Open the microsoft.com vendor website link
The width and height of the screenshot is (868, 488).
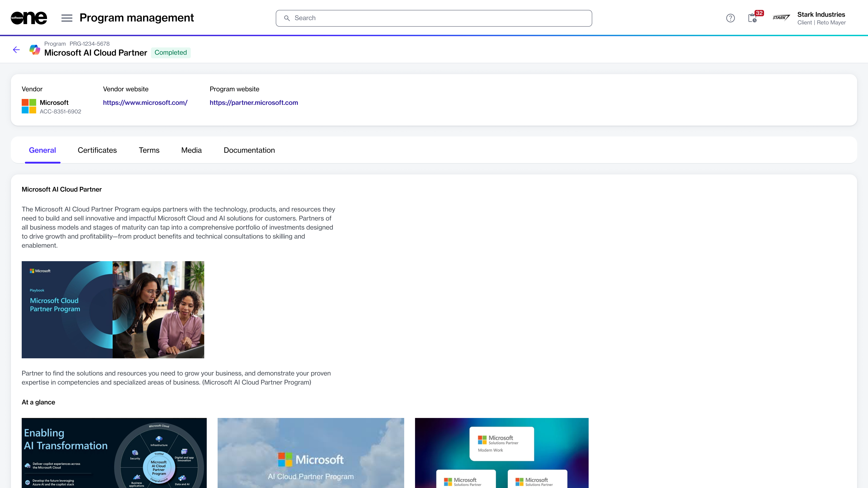click(x=145, y=103)
